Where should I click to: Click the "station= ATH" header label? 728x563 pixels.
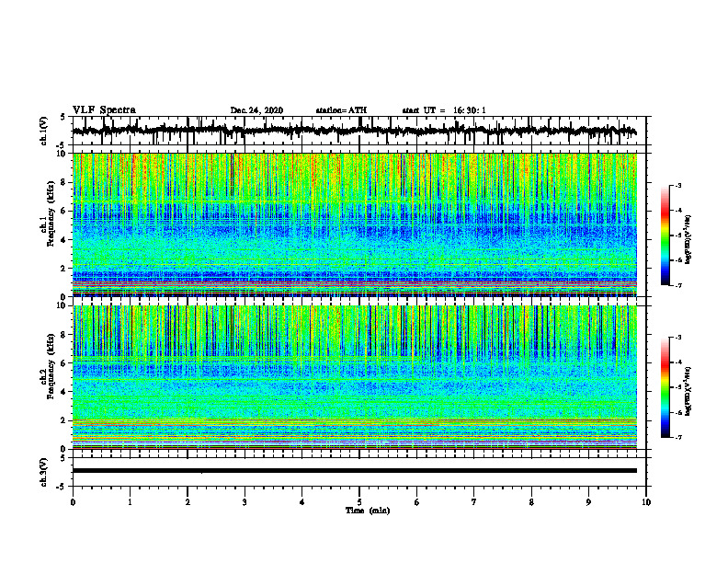(x=341, y=110)
